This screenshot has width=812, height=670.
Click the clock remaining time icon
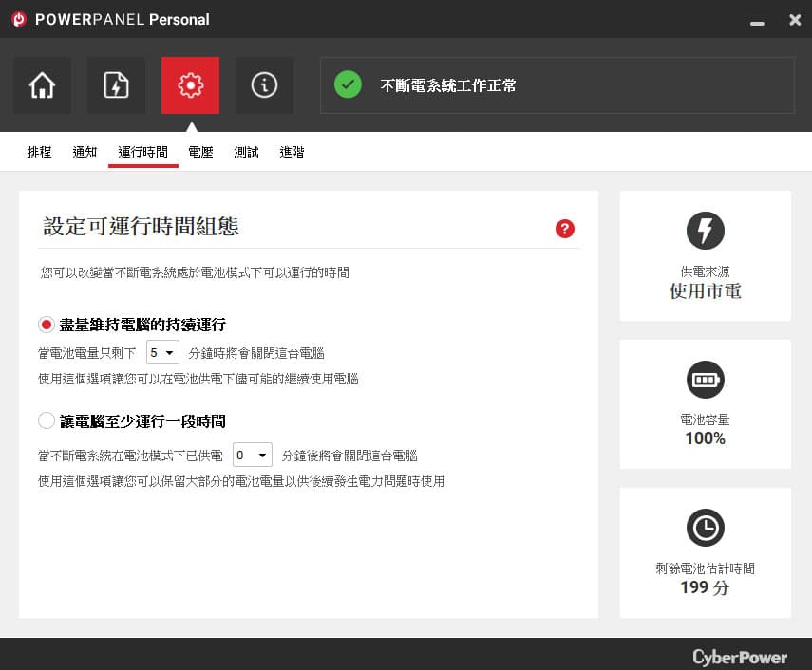click(x=705, y=528)
